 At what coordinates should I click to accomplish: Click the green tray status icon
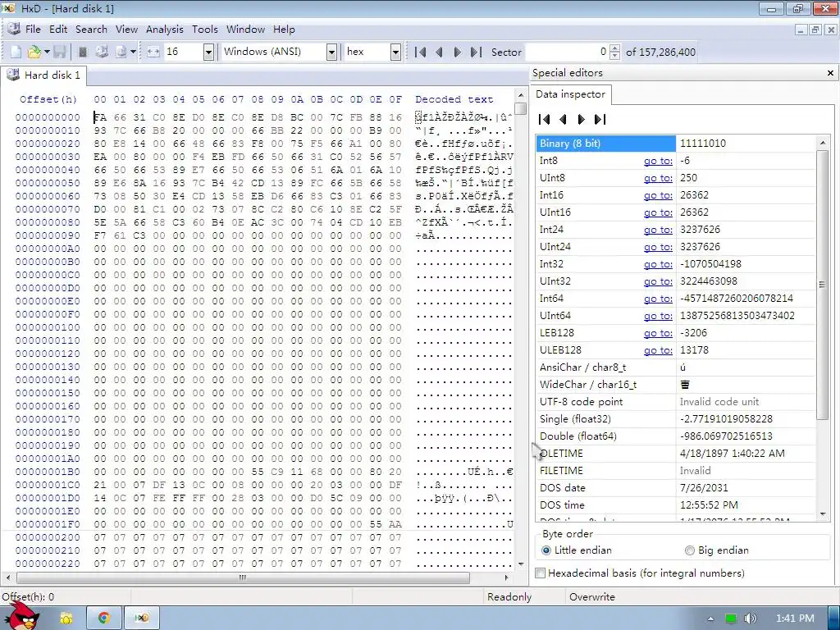coord(731,619)
